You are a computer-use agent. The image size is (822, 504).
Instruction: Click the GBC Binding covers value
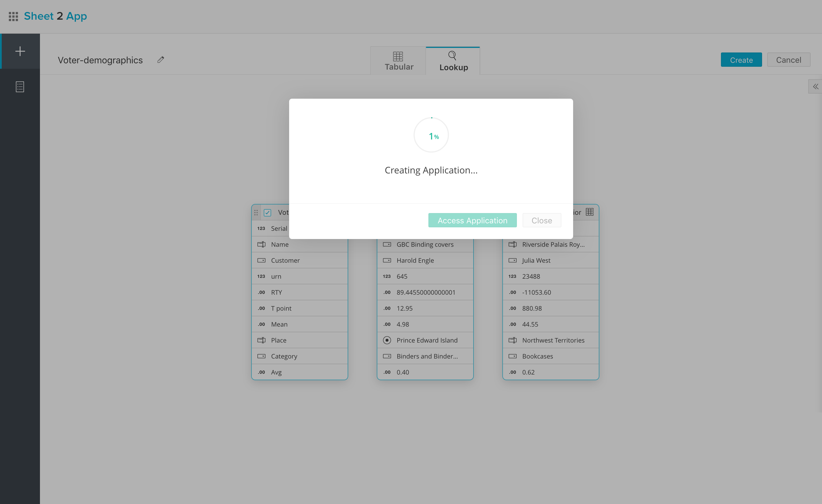425,244
